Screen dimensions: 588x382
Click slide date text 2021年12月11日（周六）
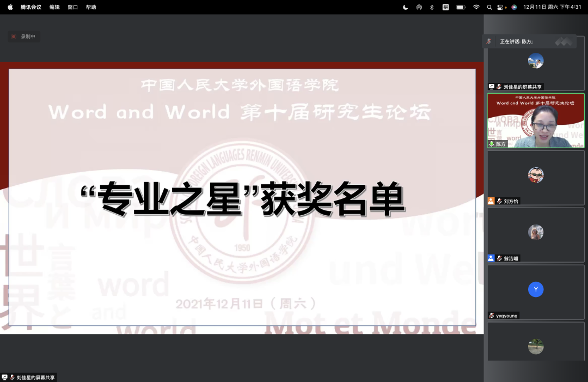click(x=246, y=304)
